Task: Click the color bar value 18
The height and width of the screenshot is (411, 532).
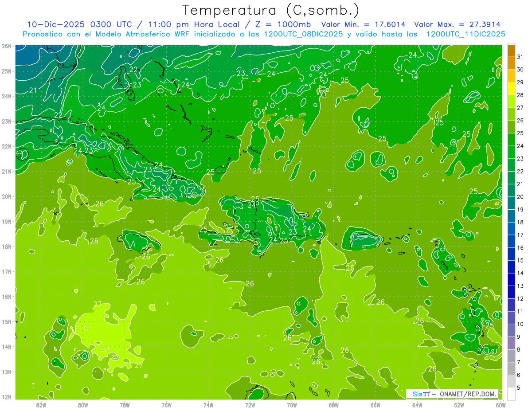Action: (x=520, y=223)
